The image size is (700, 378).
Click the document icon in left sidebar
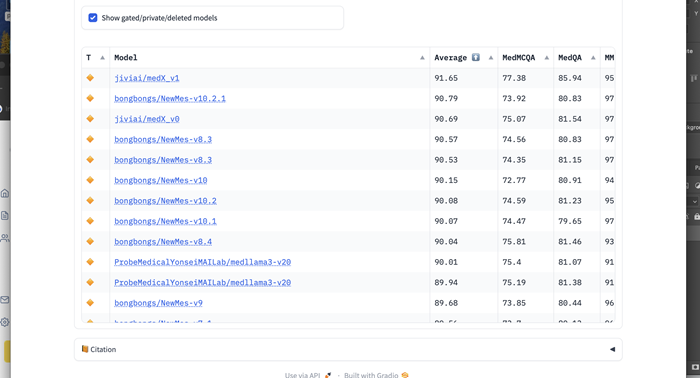pyautogui.click(x=5, y=216)
